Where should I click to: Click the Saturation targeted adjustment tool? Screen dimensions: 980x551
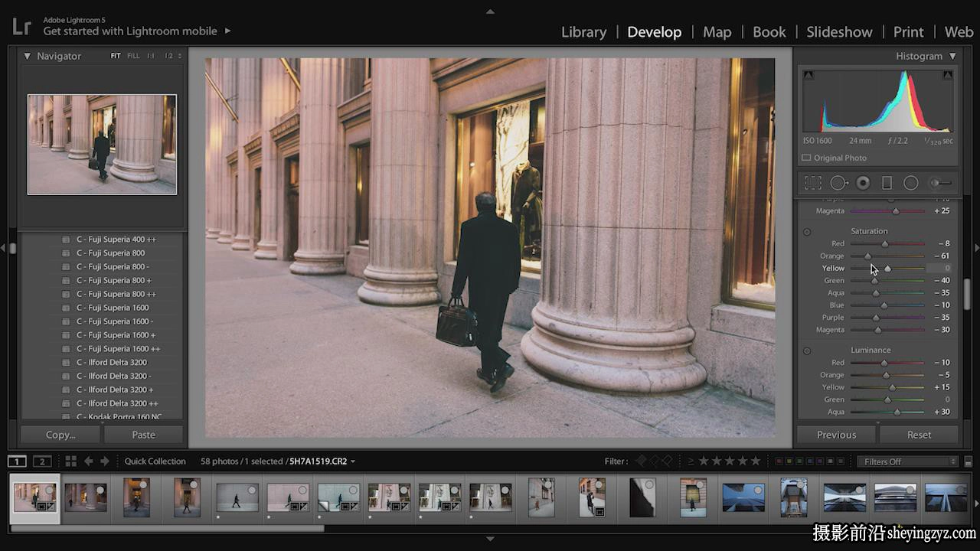807,231
